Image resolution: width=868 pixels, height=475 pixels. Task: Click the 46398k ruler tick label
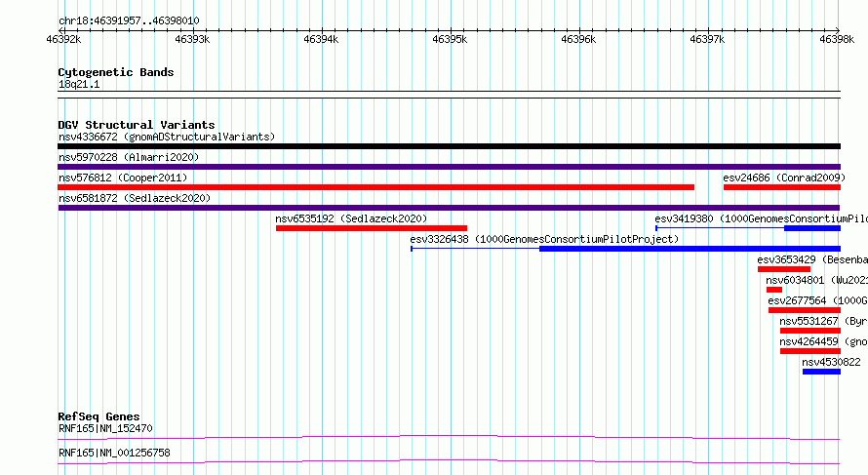tap(837, 39)
